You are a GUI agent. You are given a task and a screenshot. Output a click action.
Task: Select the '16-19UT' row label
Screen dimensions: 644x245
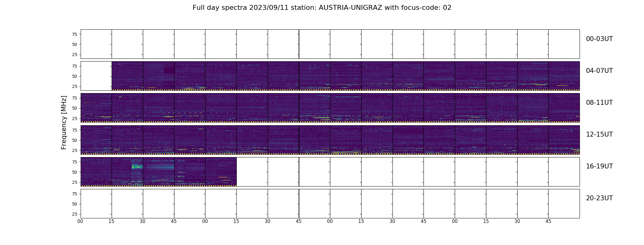[599, 166]
